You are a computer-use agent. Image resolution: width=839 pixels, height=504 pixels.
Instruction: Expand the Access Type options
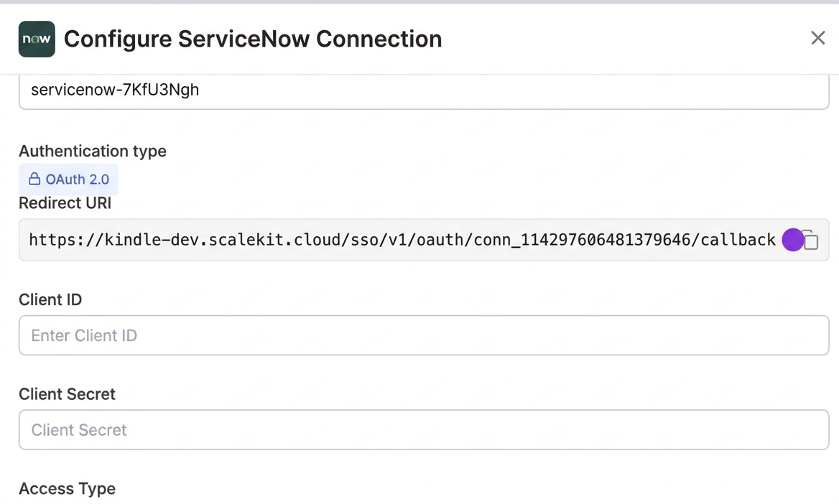pyautogui.click(x=67, y=488)
